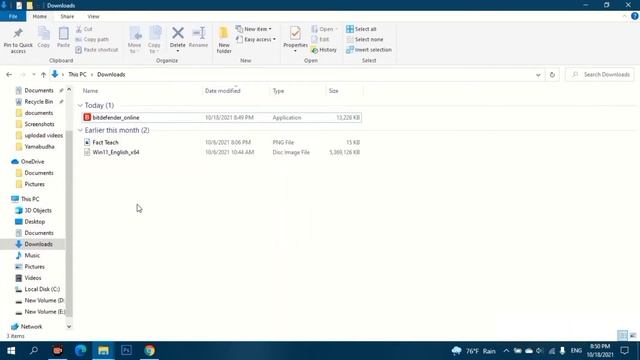Click Select none
This screenshot has width=640, height=360.
(364, 39)
